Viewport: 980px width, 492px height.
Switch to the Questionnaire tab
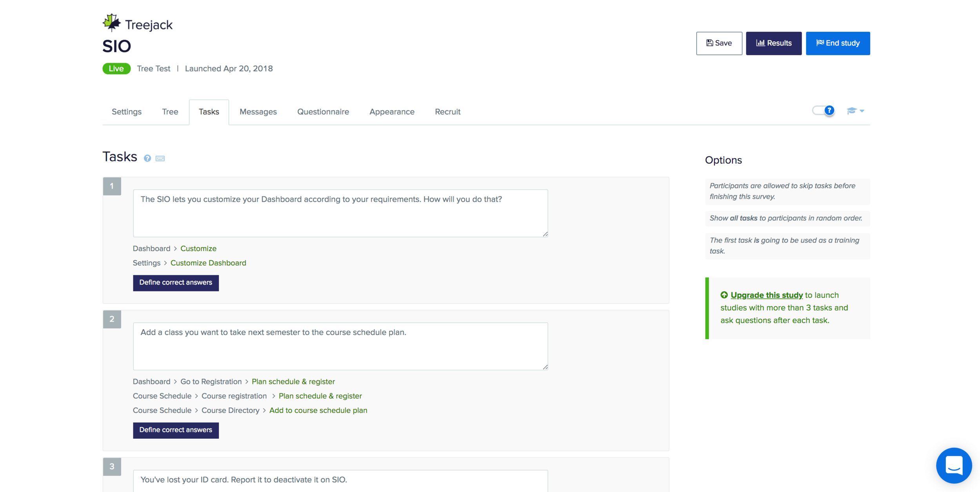click(323, 112)
